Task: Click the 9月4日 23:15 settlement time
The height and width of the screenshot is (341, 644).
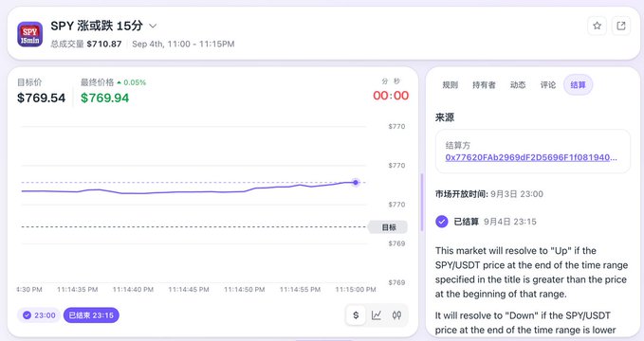Action: [509, 222]
